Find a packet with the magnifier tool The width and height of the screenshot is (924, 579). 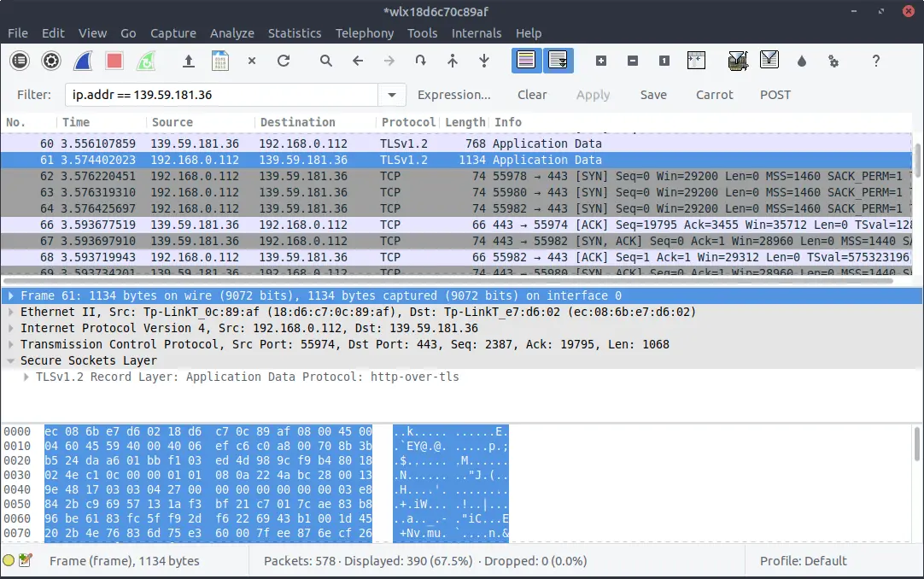tap(325, 61)
